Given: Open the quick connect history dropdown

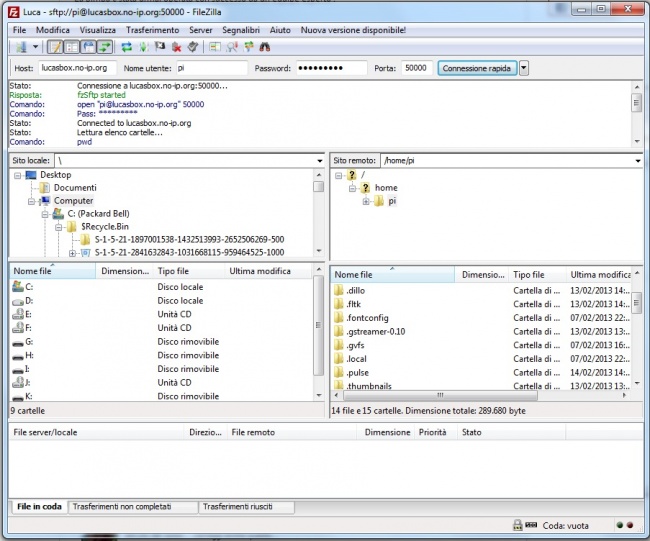Looking at the screenshot, I should coord(524,68).
